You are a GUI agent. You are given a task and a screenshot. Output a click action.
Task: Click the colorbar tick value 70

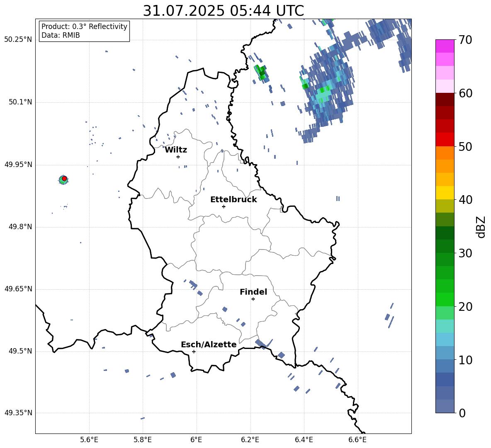(x=465, y=40)
